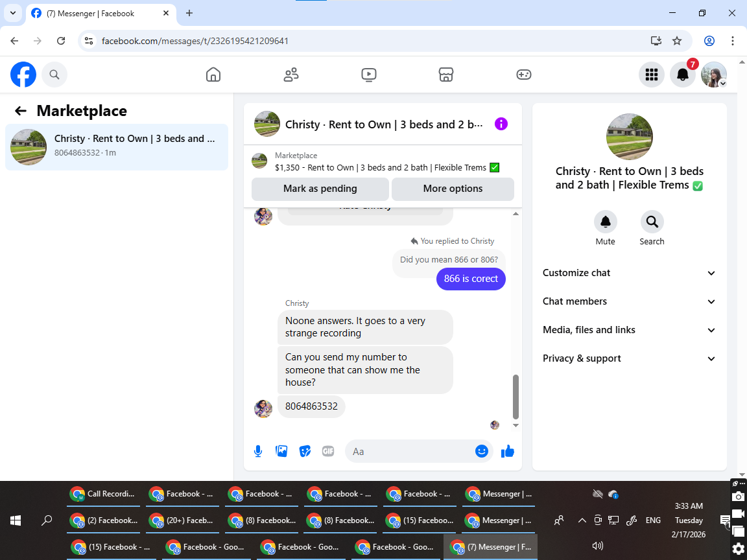Open notifications bell with 7 badge
The width and height of the screenshot is (747, 560).
pos(683,75)
